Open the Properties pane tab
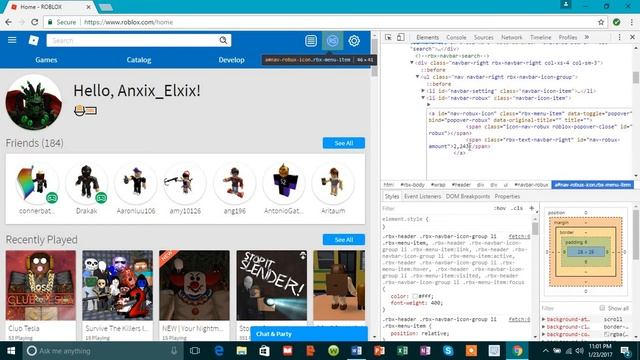 pyautogui.click(x=507, y=196)
